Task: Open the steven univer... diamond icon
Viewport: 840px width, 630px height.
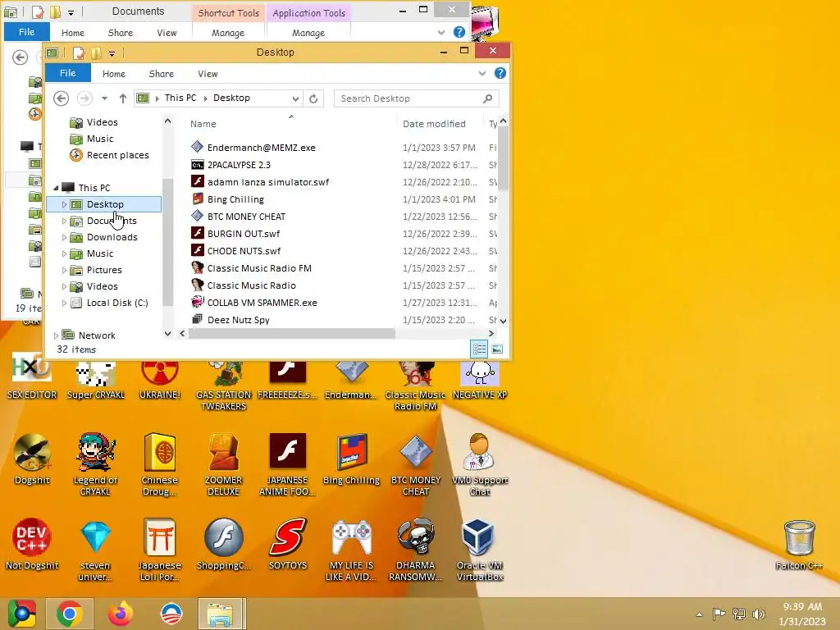Action: click(x=95, y=550)
